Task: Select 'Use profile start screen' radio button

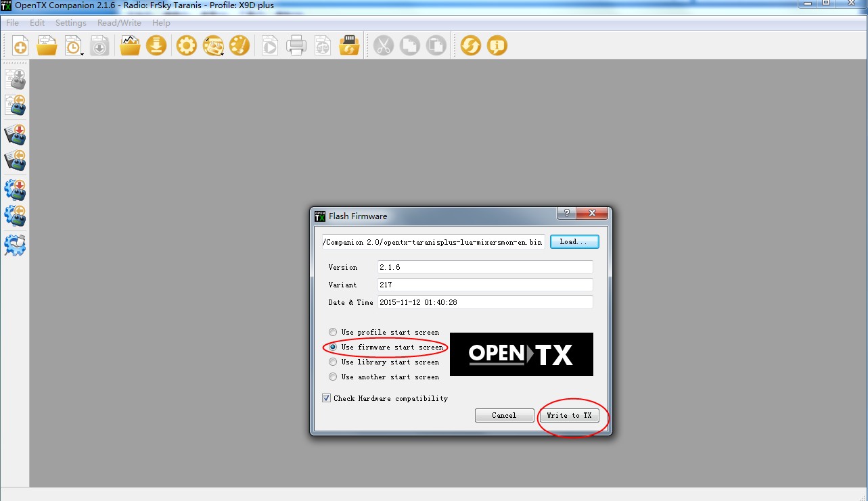Action: pos(332,332)
